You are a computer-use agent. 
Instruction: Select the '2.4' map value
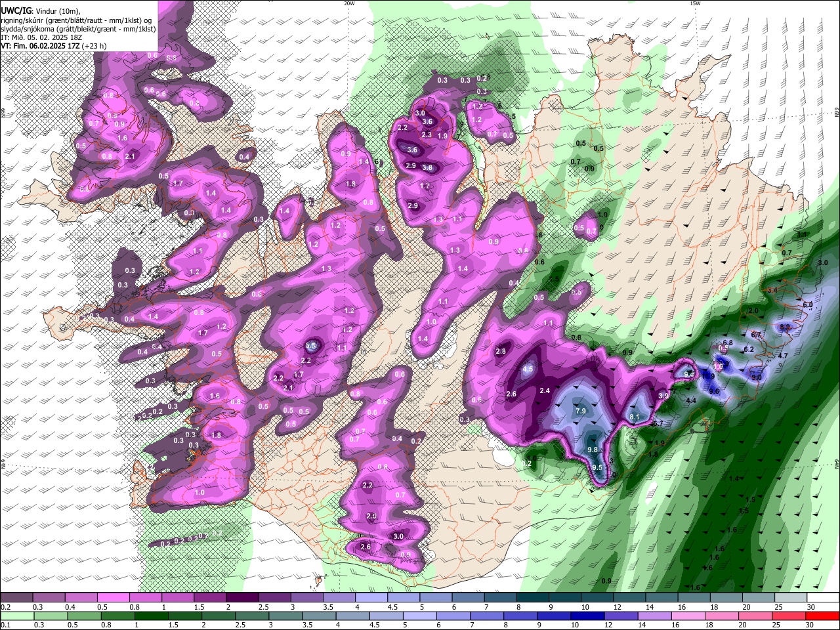[545, 390]
